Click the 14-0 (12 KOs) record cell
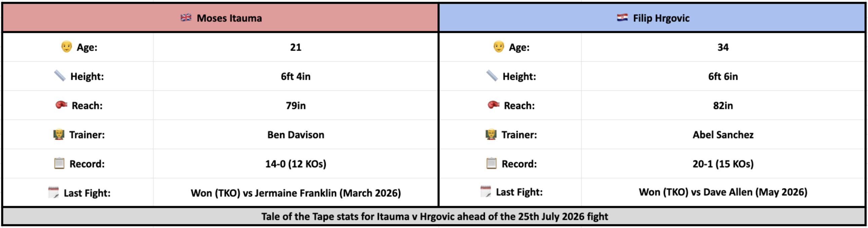This screenshot has height=228, width=868. click(295, 164)
